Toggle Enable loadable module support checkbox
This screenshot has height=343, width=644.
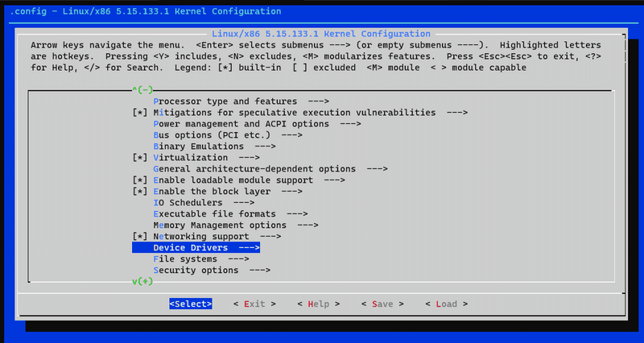pyautogui.click(x=139, y=180)
